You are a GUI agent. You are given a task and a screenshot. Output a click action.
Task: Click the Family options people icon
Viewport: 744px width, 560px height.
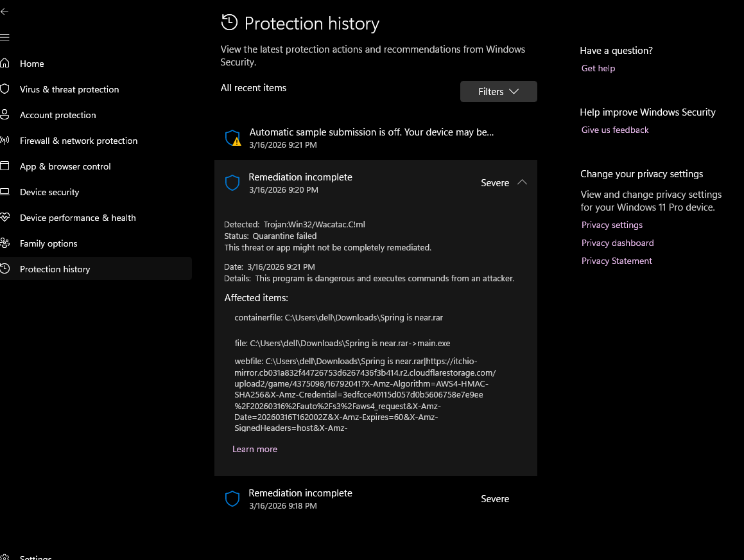pos(5,243)
